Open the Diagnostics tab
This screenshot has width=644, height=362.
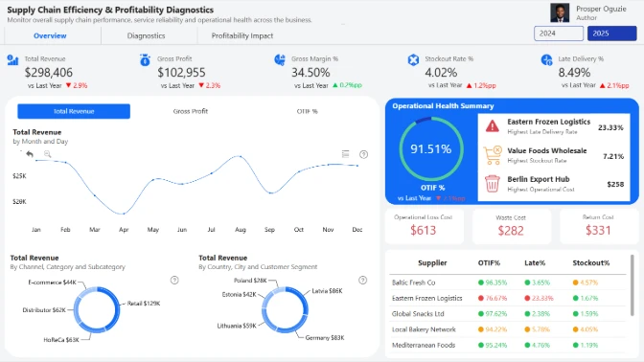146,35
